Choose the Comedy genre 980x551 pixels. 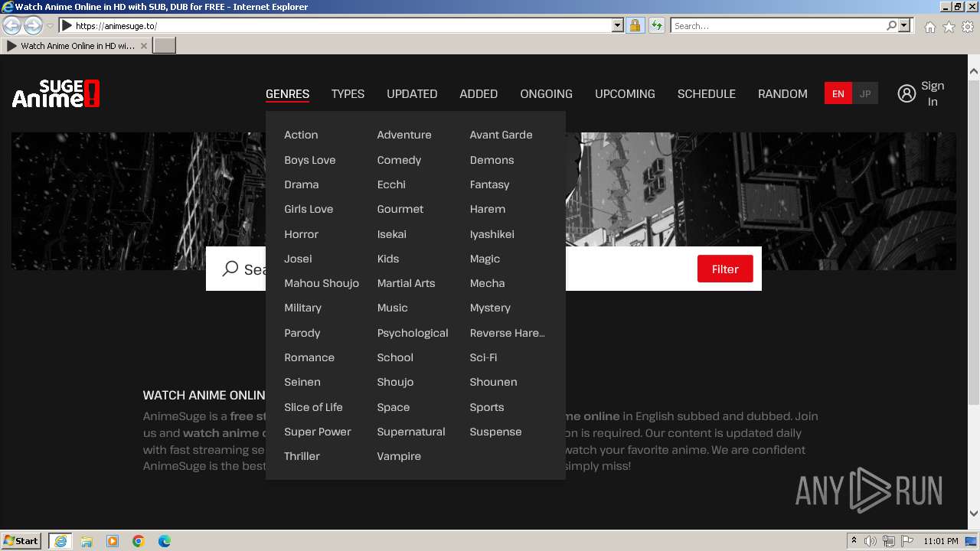click(x=399, y=160)
